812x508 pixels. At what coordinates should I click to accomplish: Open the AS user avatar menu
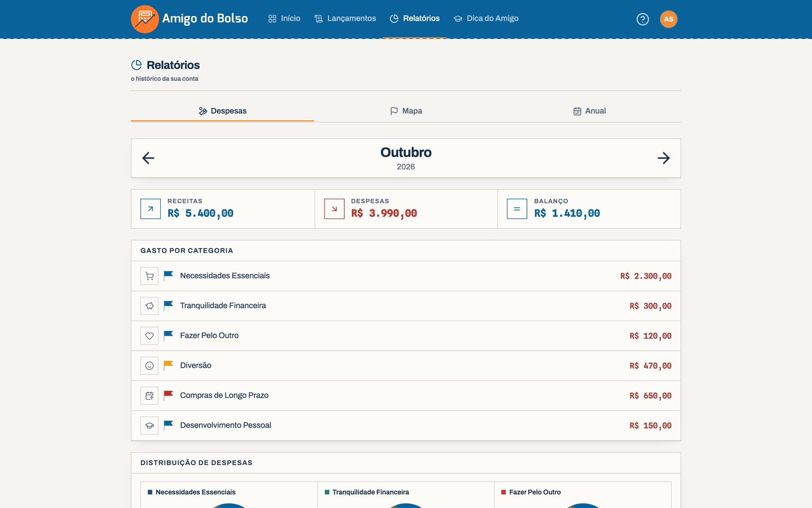(x=668, y=19)
